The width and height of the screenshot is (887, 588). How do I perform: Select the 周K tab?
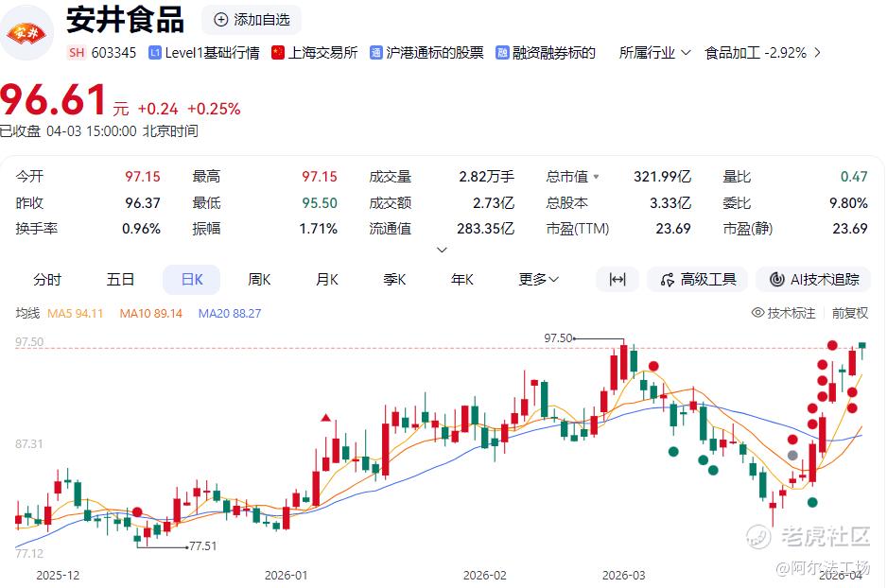click(259, 279)
